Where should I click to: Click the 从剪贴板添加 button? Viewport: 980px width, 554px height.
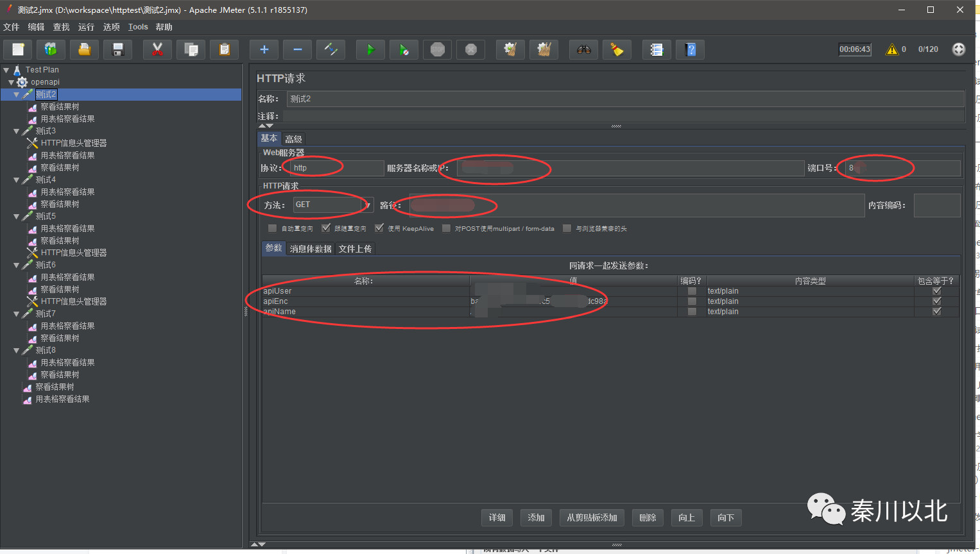click(x=592, y=517)
